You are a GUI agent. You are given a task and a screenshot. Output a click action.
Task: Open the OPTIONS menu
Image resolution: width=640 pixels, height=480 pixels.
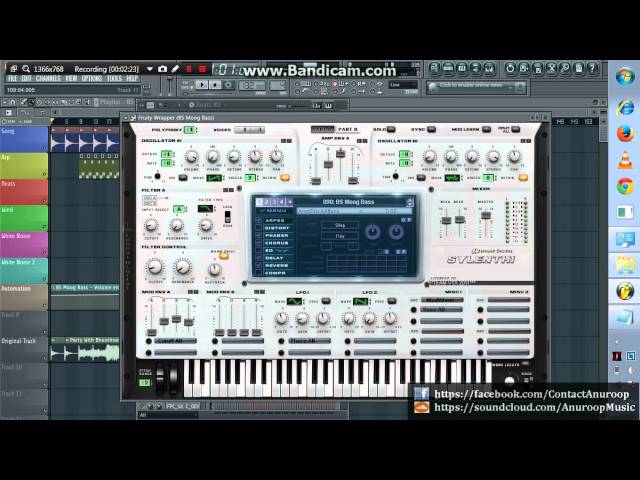pos(92,78)
